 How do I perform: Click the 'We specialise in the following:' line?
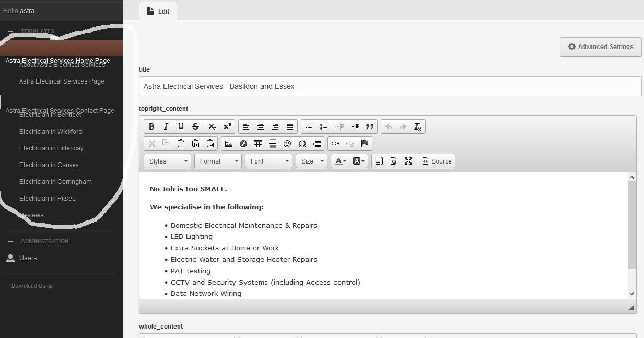click(x=207, y=207)
